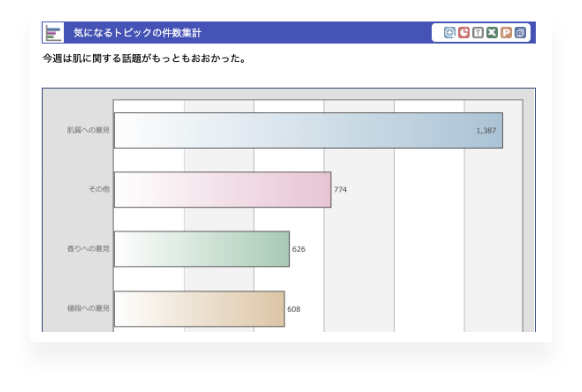Export via the green Excel X icon
This screenshot has height=392, width=582.
(x=492, y=33)
